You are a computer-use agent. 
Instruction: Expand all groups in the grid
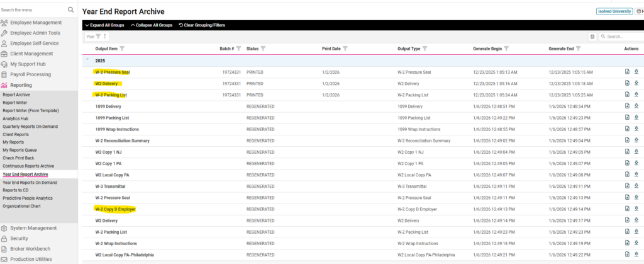[104, 25]
